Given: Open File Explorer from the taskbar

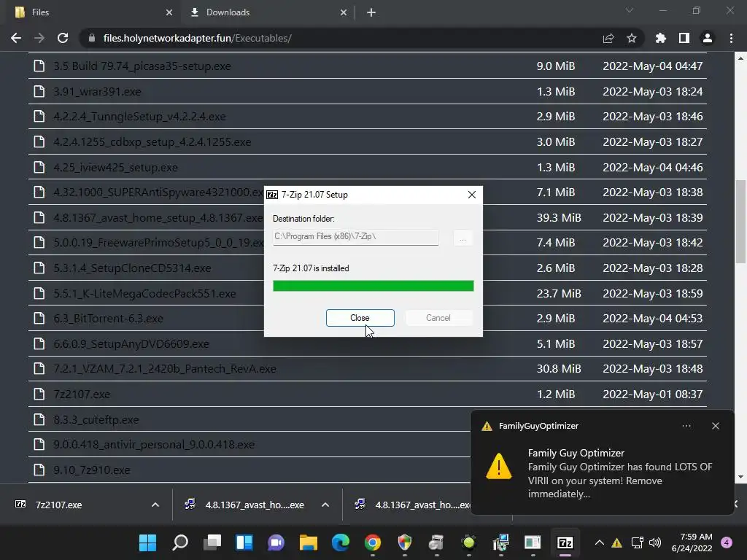Looking at the screenshot, I should (309, 542).
